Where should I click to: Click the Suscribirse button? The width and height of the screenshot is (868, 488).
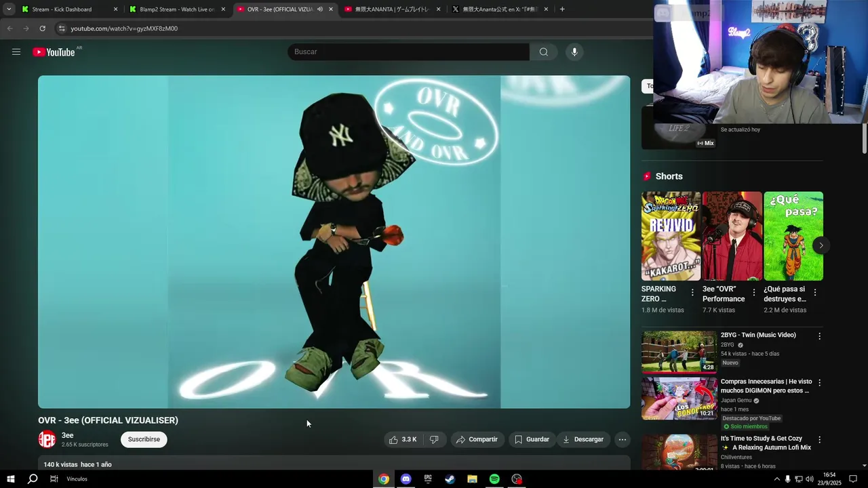[x=144, y=439]
